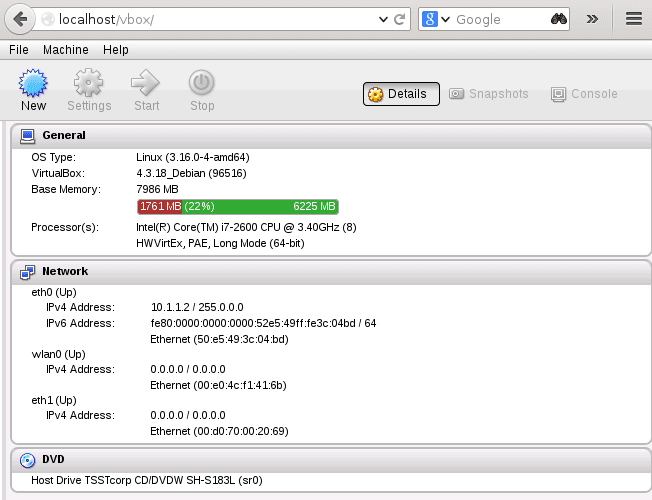The height and width of the screenshot is (500, 652).
Task: Open the Machine menu
Action: click(x=66, y=50)
